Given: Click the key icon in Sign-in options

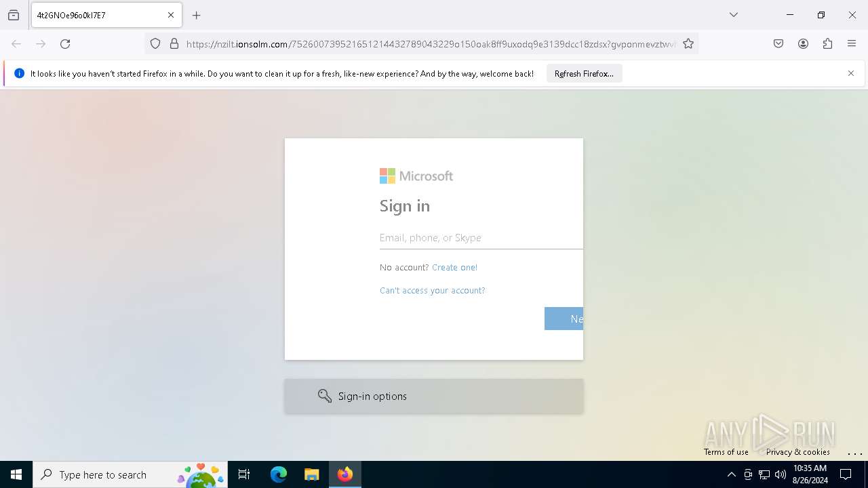Looking at the screenshot, I should click(325, 396).
